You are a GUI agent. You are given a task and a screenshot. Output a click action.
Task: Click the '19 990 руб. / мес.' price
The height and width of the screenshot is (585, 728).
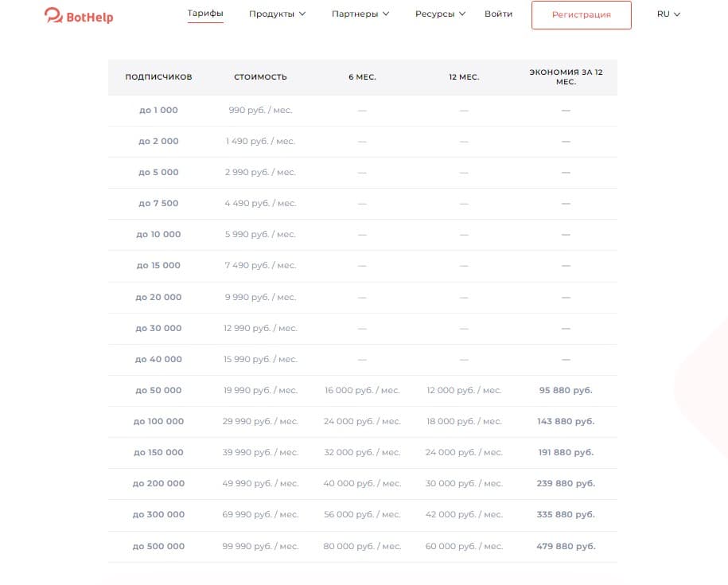click(260, 391)
